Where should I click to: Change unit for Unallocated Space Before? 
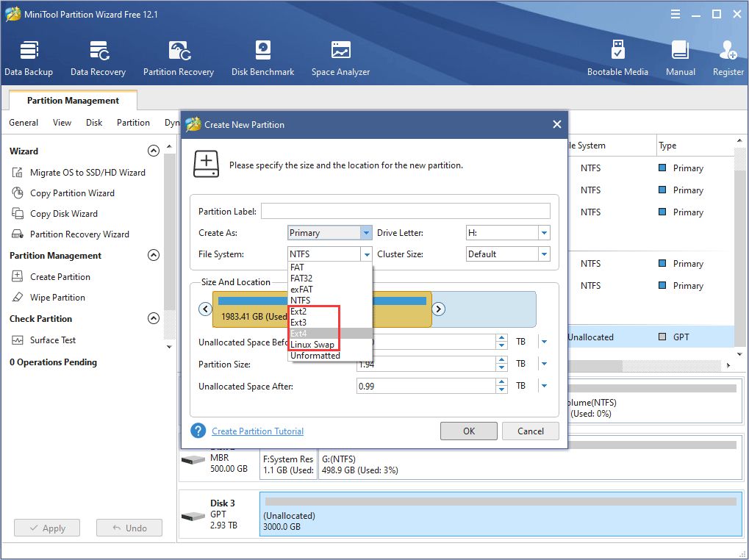click(x=544, y=341)
